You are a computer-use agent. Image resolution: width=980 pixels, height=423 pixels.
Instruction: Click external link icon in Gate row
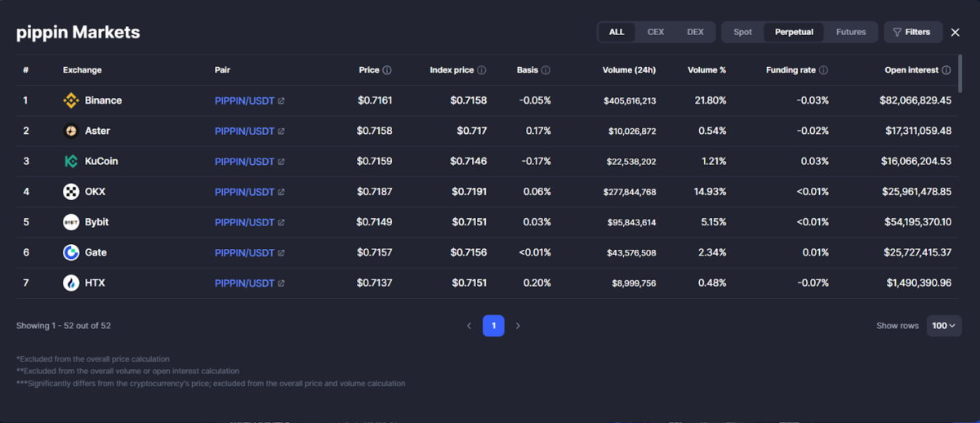pyautogui.click(x=282, y=253)
